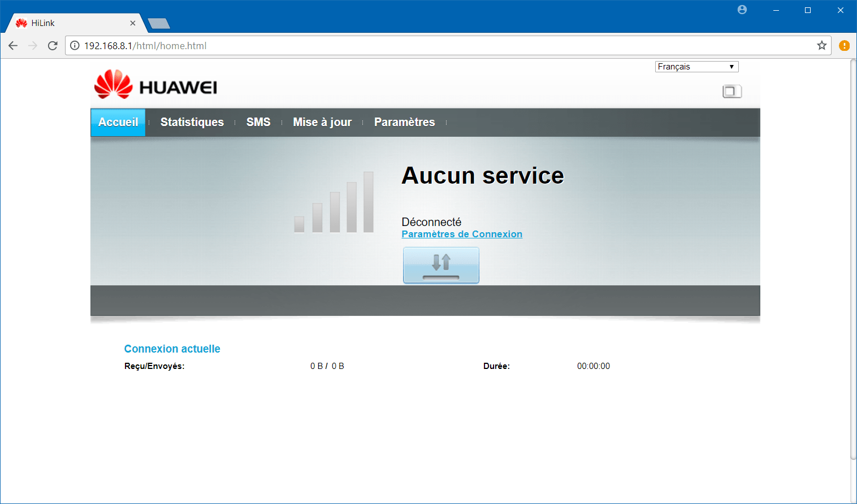Maximize the browser window
The image size is (857, 504).
click(x=808, y=10)
